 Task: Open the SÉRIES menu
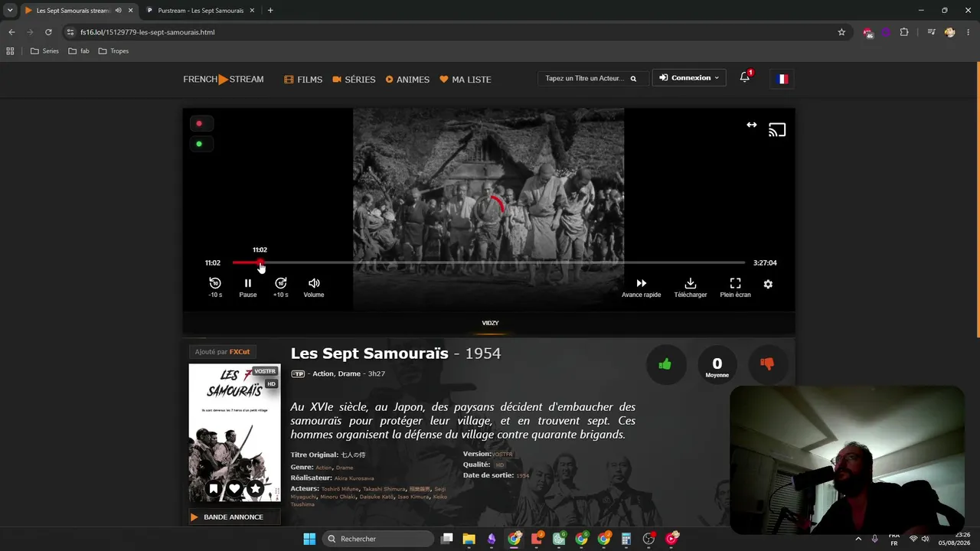(354, 80)
